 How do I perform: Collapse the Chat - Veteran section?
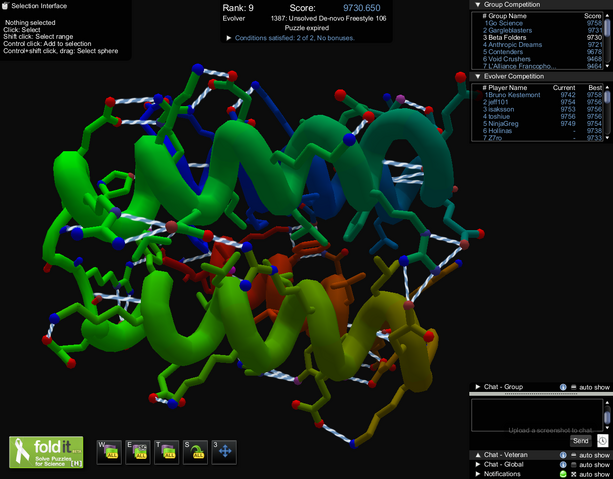477,455
